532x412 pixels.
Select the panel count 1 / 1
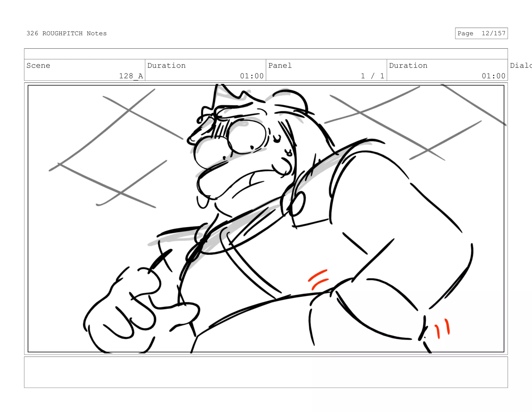pyautogui.click(x=372, y=76)
